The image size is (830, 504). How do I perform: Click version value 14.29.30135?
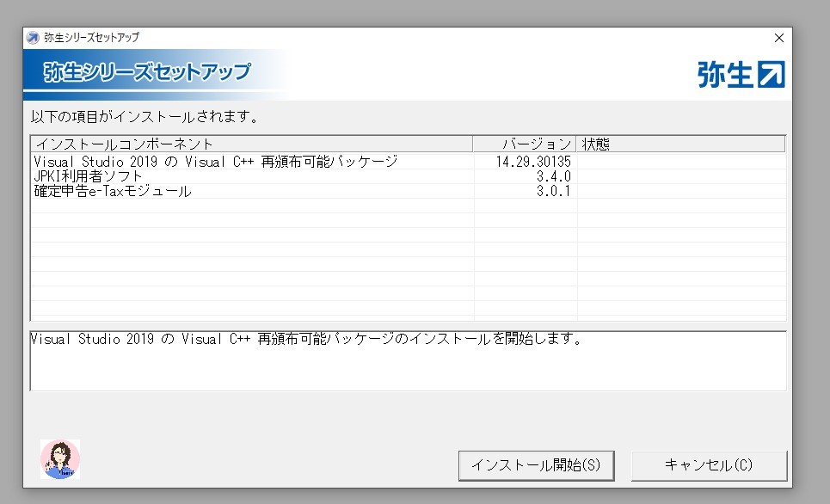[x=533, y=162]
